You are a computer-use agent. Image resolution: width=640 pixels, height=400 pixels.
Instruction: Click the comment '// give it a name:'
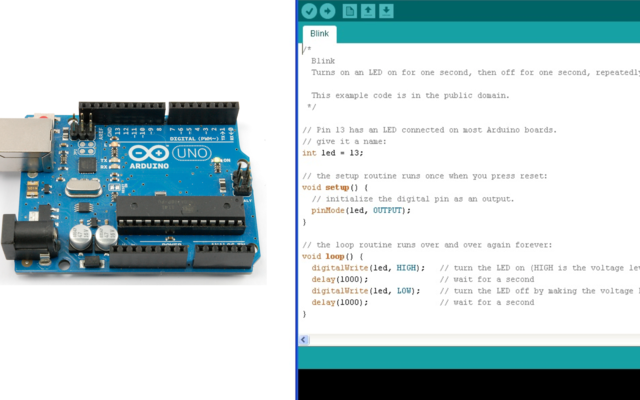pos(344,142)
